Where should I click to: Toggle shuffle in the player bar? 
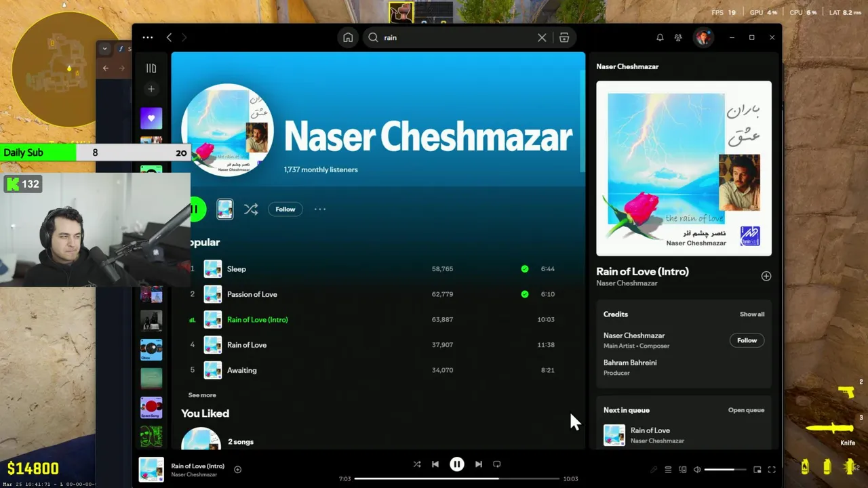click(x=417, y=464)
